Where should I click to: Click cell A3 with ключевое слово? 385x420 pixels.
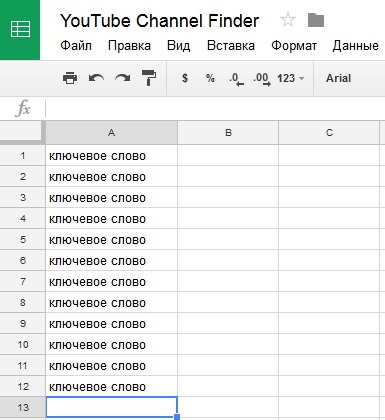pyautogui.click(x=111, y=197)
